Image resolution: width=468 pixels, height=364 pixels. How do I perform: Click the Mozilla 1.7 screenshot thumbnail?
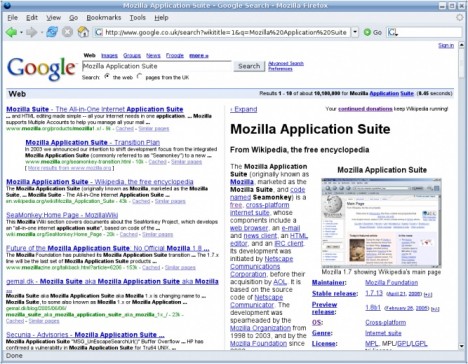[381, 223]
